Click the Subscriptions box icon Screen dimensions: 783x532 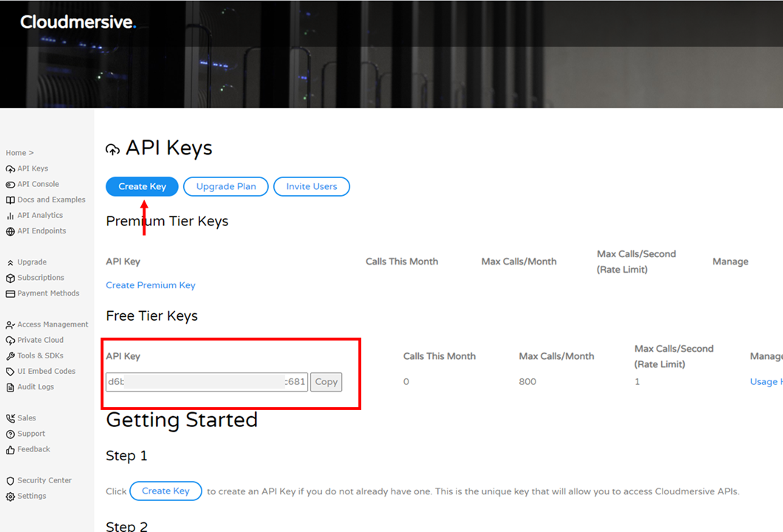point(10,278)
